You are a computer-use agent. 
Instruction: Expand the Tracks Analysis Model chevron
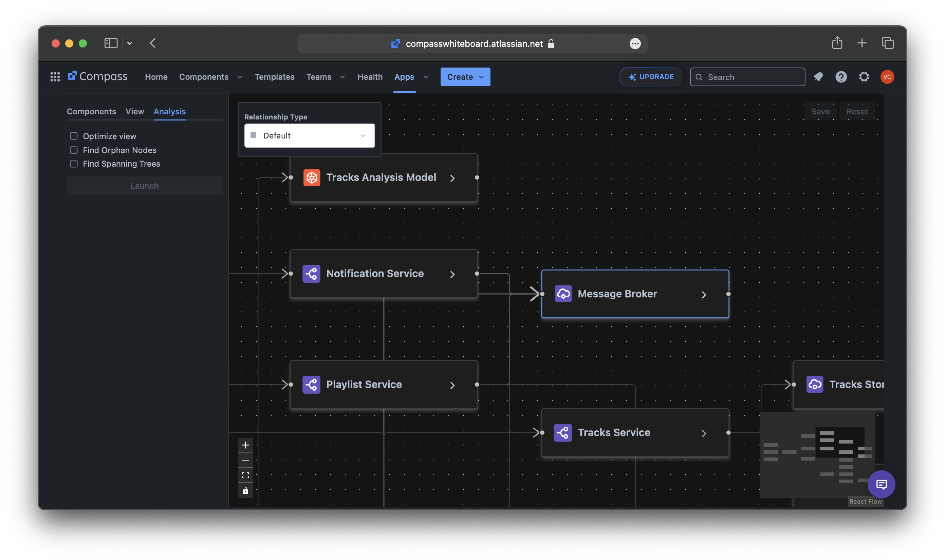[452, 178]
